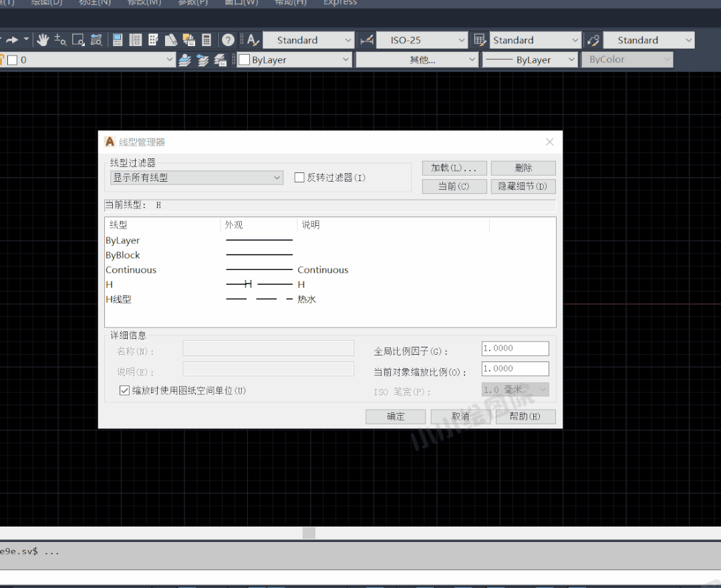
Task: Click the 全局比例因子 input field
Action: point(515,348)
